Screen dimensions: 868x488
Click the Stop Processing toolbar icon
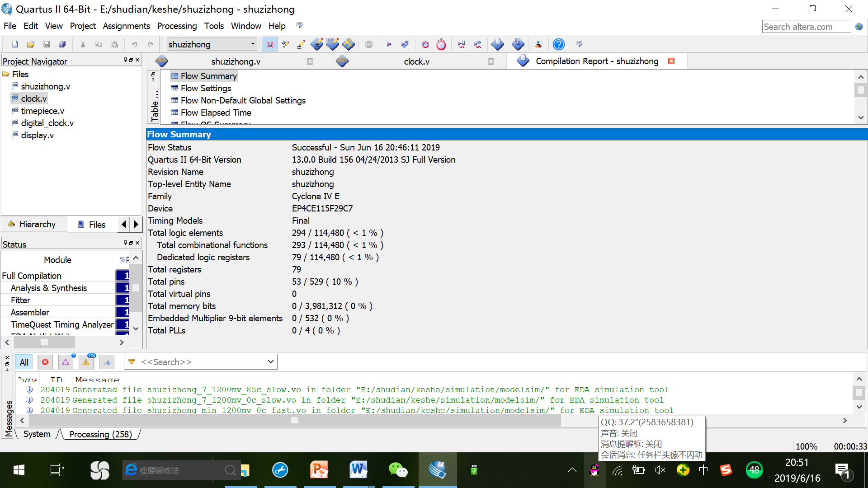(x=369, y=44)
